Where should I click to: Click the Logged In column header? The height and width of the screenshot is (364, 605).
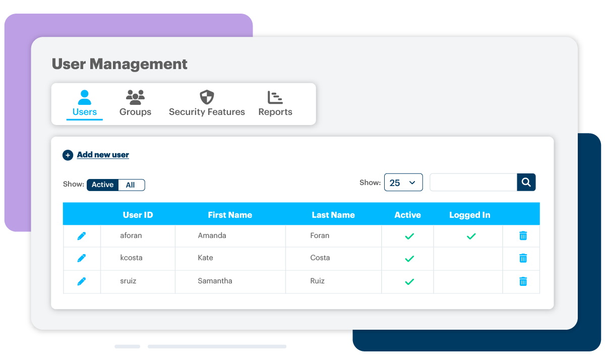point(469,215)
